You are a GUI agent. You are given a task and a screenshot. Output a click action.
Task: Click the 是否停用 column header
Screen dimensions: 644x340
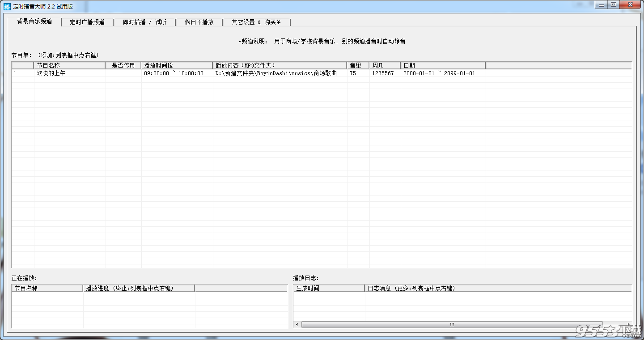(x=123, y=65)
